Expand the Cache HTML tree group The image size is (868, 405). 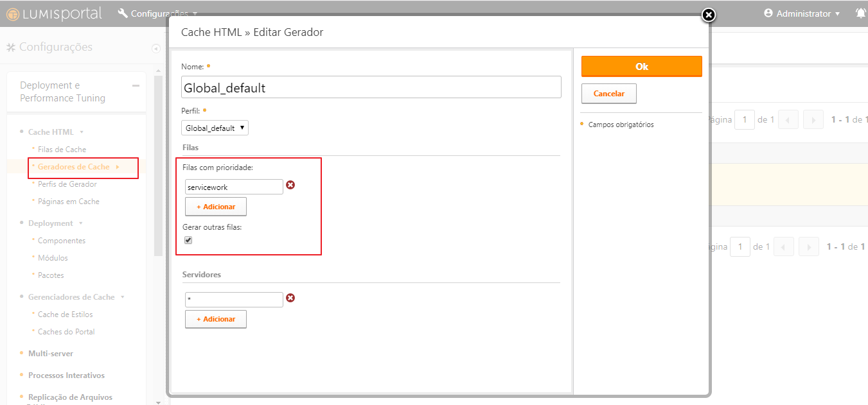coord(82,132)
